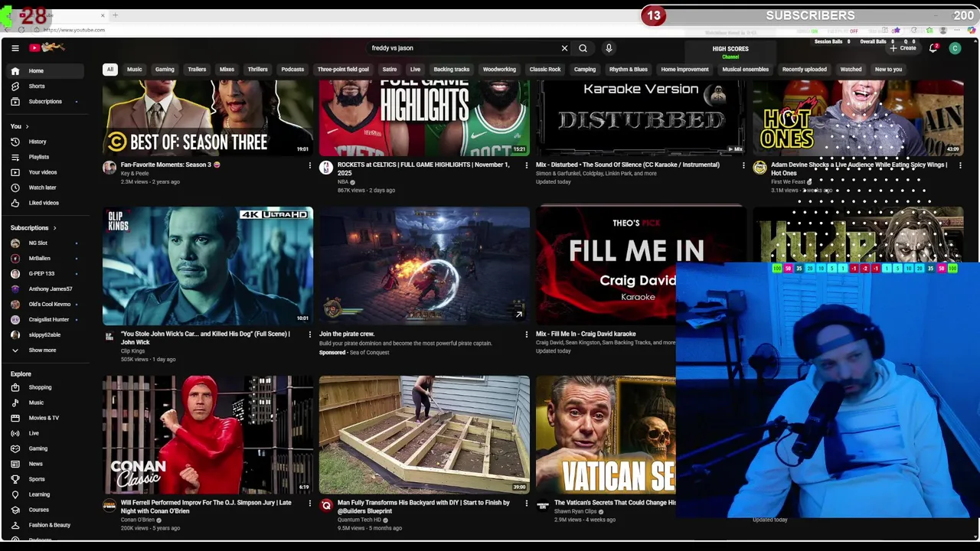Click the YouTube logo
The image size is (980, 551).
[x=47, y=48]
